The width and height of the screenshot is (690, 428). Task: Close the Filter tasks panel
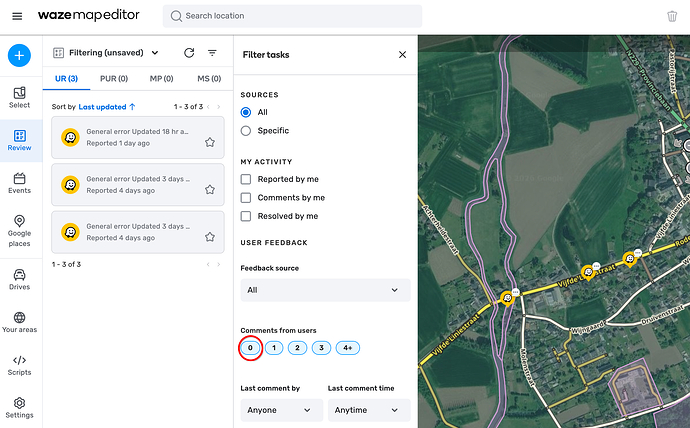click(x=402, y=55)
